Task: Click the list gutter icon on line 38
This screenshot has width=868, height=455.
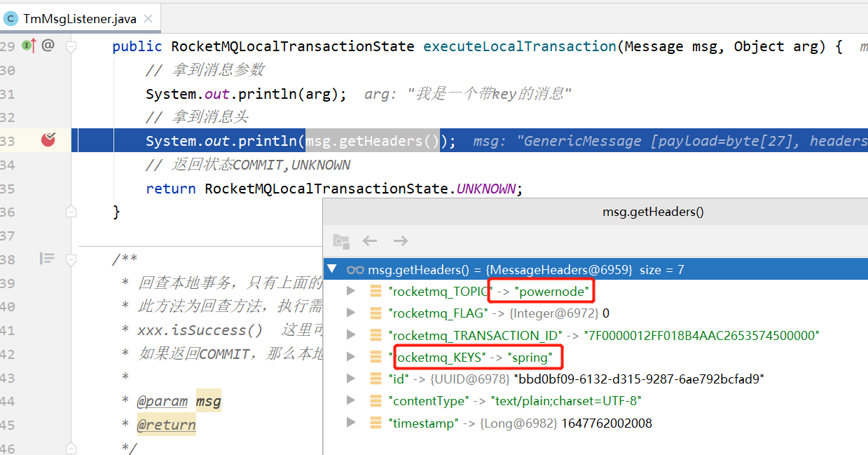Action: tap(46, 258)
